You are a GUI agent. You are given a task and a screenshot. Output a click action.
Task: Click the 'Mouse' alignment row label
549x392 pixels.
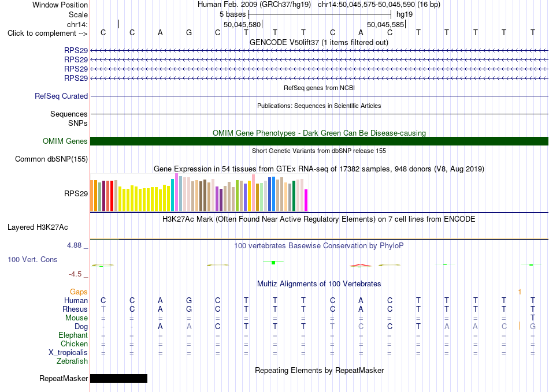click(76, 318)
